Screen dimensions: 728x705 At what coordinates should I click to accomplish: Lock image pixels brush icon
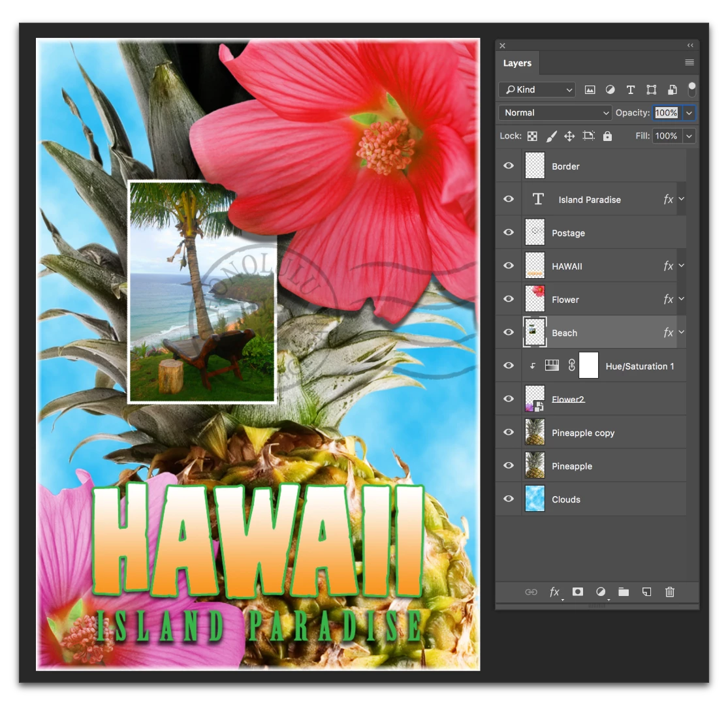coord(551,136)
